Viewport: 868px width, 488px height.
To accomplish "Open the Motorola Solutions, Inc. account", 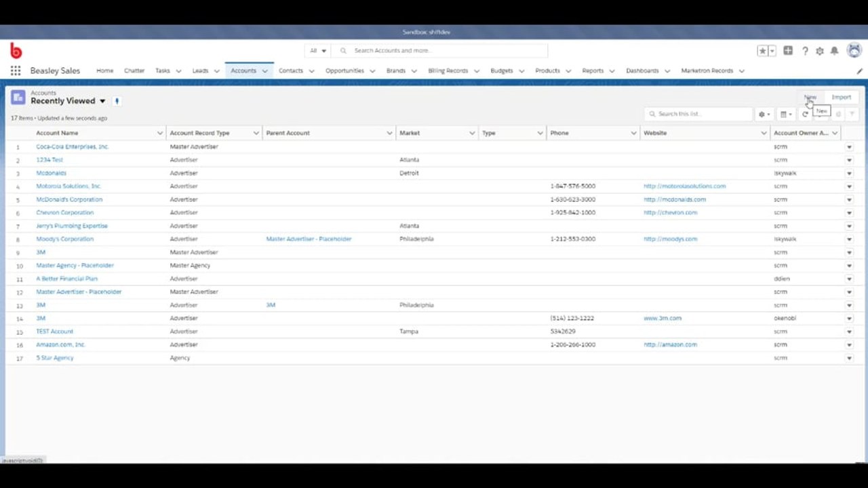I will coord(68,186).
